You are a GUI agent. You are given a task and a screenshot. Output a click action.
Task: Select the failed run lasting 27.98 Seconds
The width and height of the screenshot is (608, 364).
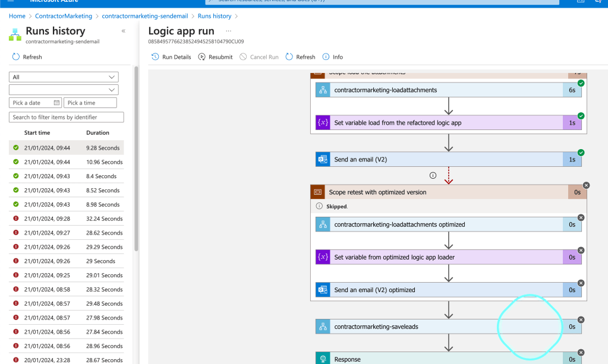(67, 318)
